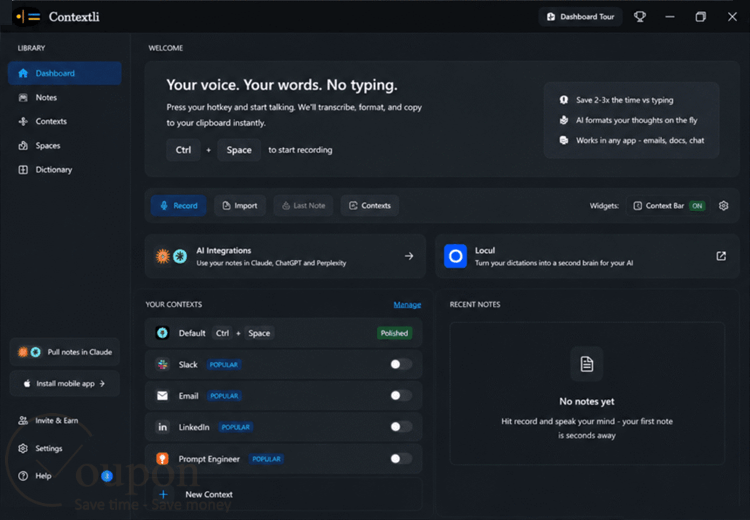Click the plus icon beside New Context

[164, 495]
